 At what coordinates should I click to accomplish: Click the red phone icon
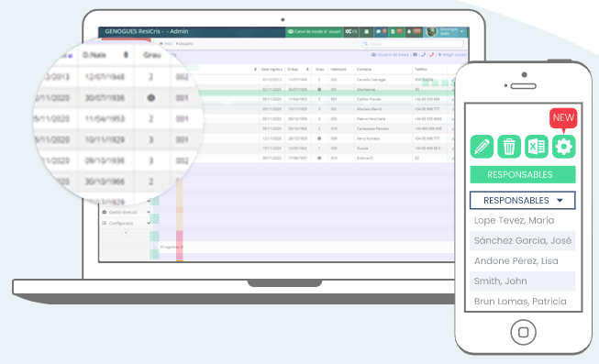pos(432,55)
